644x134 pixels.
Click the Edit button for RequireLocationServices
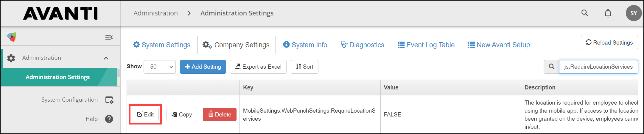(x=145, y=114)
